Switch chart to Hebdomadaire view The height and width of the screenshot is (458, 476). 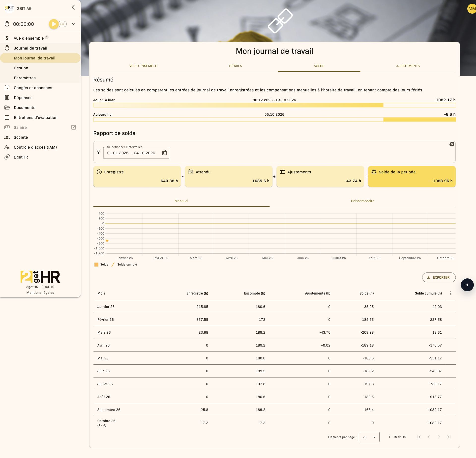tap(362, 201)
